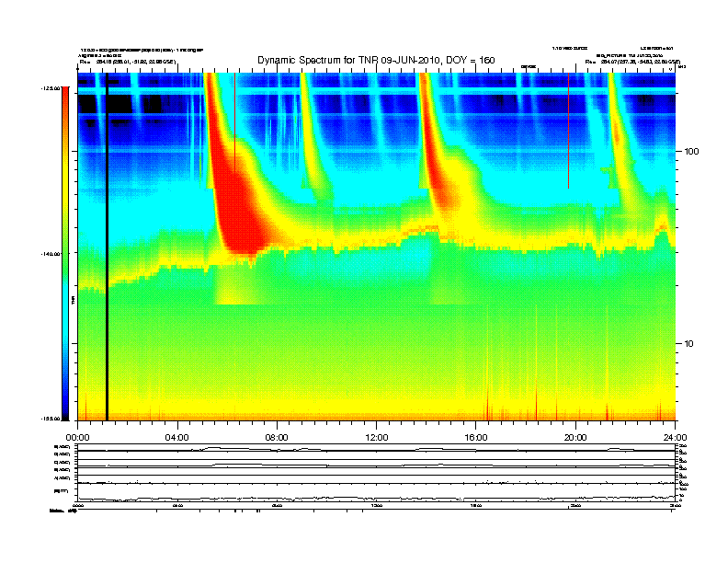Click the -125.00 color scale top label

point(51,87)
